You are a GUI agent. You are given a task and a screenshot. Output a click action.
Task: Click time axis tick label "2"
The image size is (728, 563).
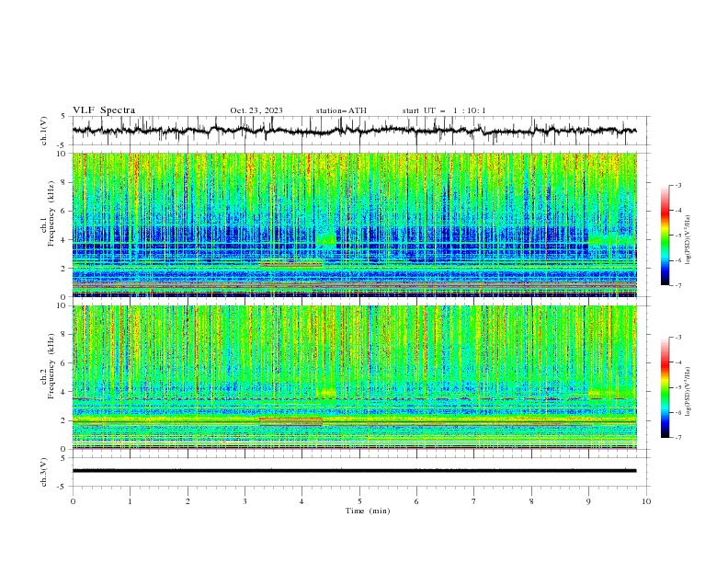[x=188, y=501]
